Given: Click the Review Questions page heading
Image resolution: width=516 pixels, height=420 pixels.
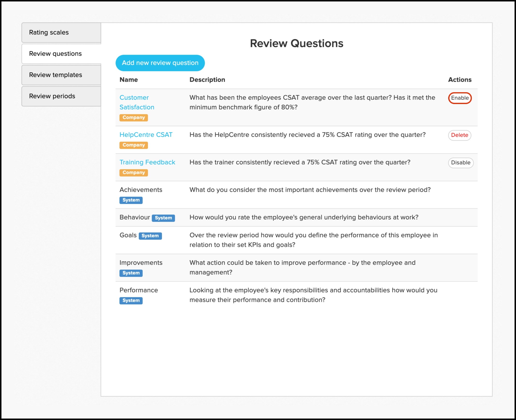Looking at the screenshot, I should click(x=296, y=43).
